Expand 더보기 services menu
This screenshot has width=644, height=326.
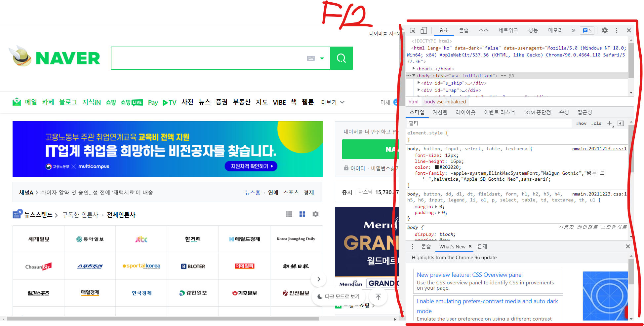(333, 102)
